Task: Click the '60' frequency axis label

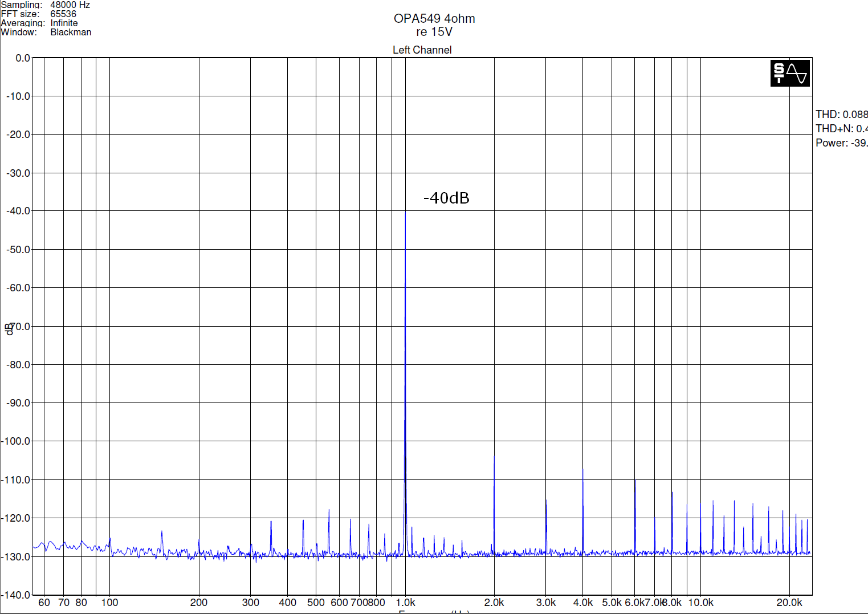Action: coord(44,603)
